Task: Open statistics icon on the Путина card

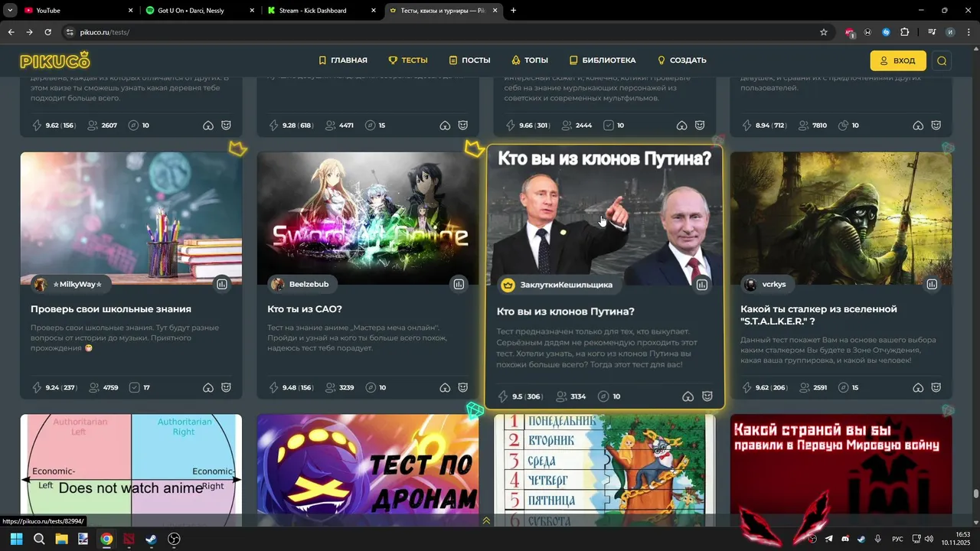Action: tap(701, 285)
